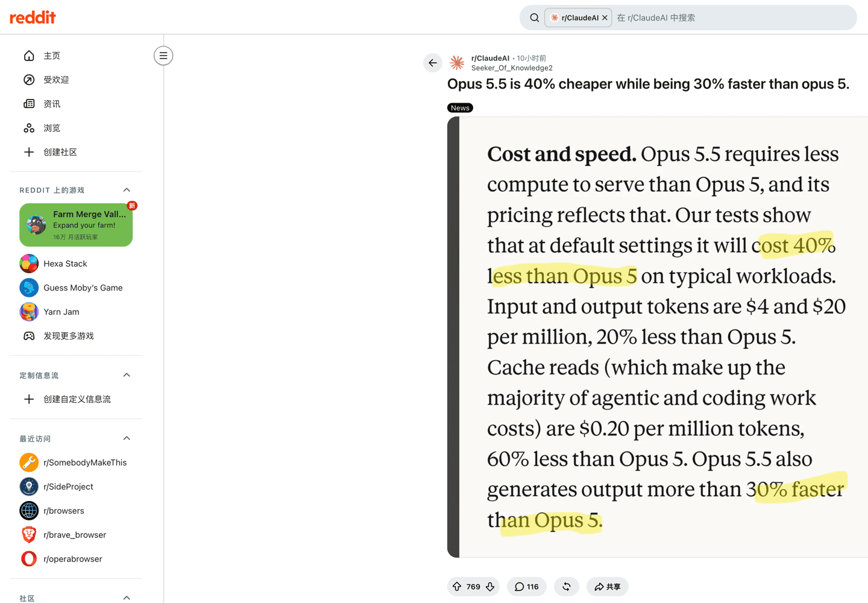Go back with the arrow button
Viewport: 868px width, 603px height.
pyautogui.click(x=433, y=63)
